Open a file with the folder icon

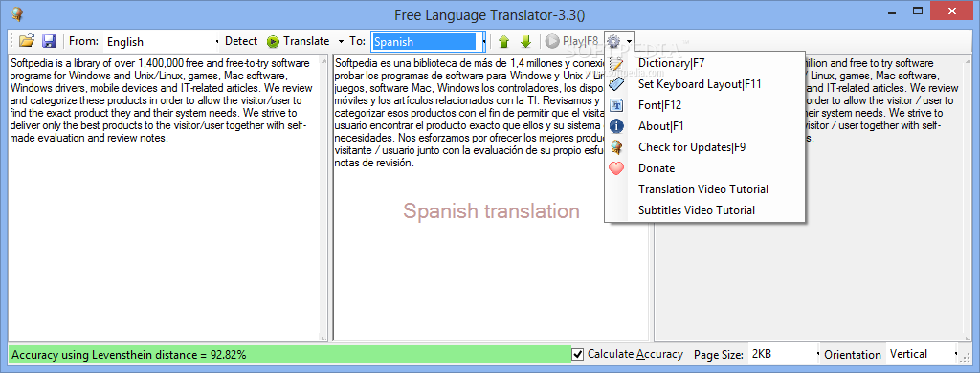point(26,41)
